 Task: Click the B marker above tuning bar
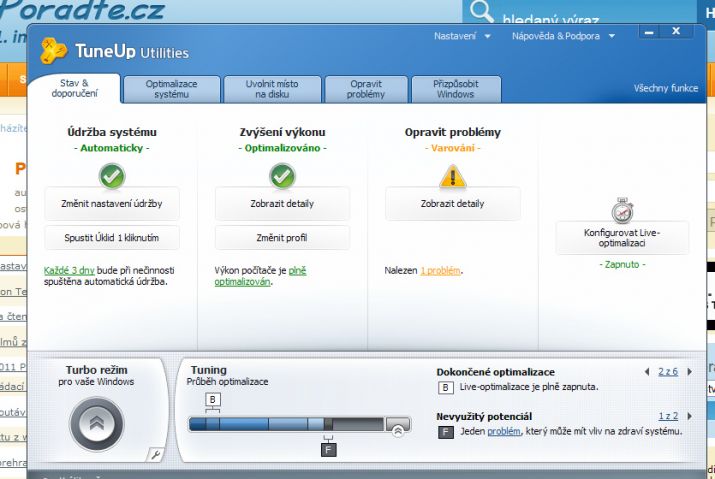(x=212, y=400)
